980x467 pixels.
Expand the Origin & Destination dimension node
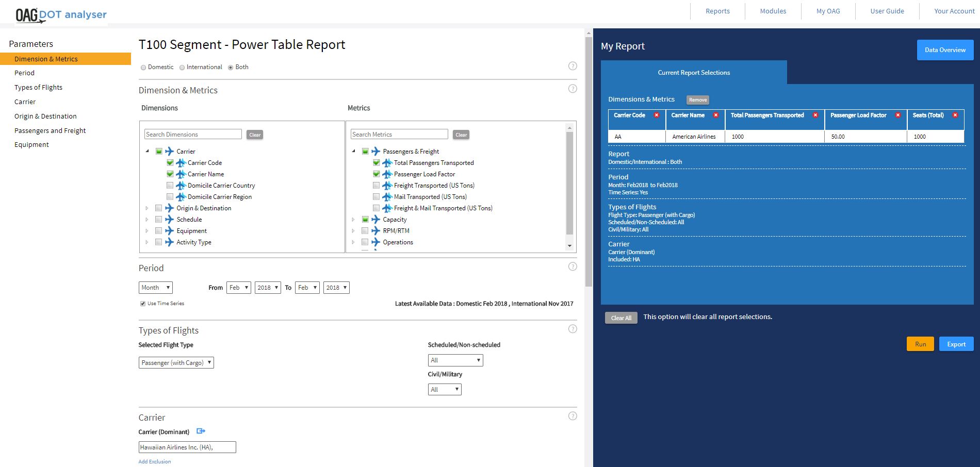pyautogui.click(x=147, y=208)
